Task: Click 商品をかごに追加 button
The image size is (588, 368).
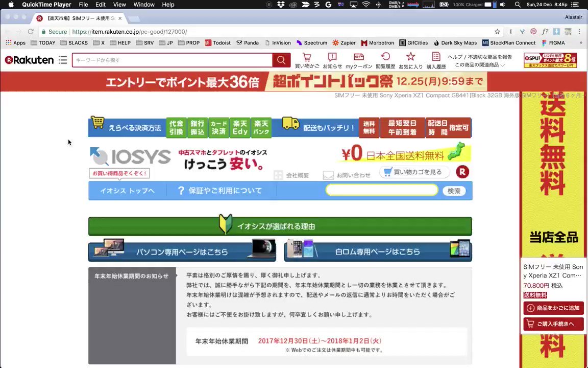Action: point(553,308)
